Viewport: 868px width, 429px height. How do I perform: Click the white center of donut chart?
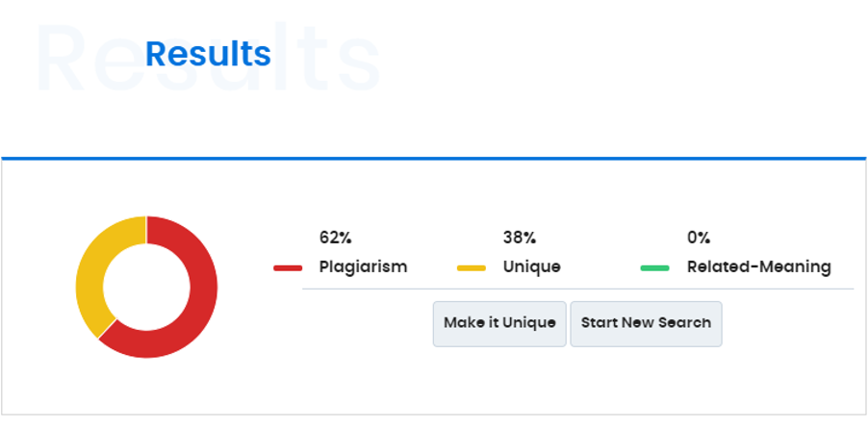[x=146, y=288]
